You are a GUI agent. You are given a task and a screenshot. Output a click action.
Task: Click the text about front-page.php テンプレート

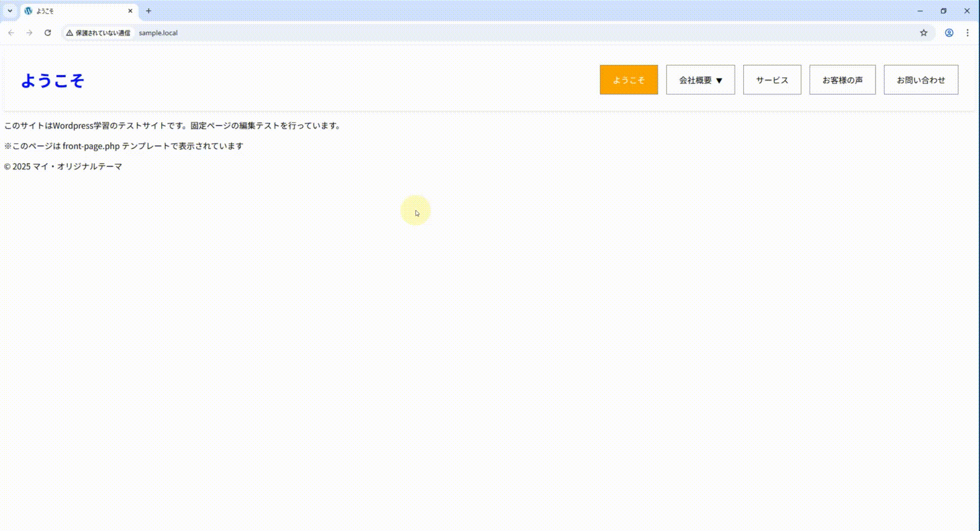(x=124, y=146)
